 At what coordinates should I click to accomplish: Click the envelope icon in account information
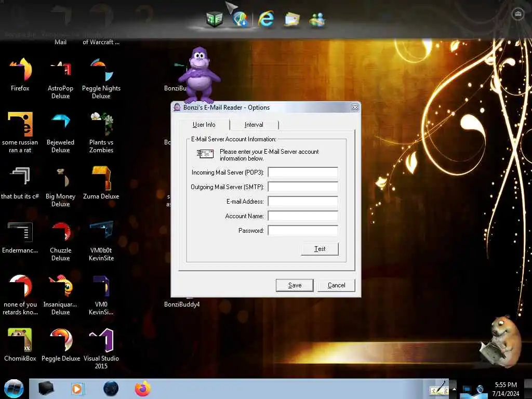pyautogui.click(x=205, y=154)
